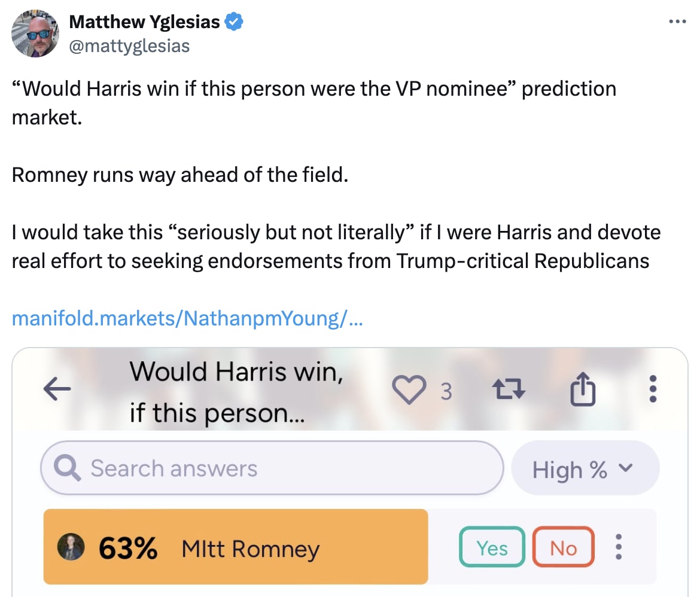Click the magnifier icon in Search answers

pos(68,468)
